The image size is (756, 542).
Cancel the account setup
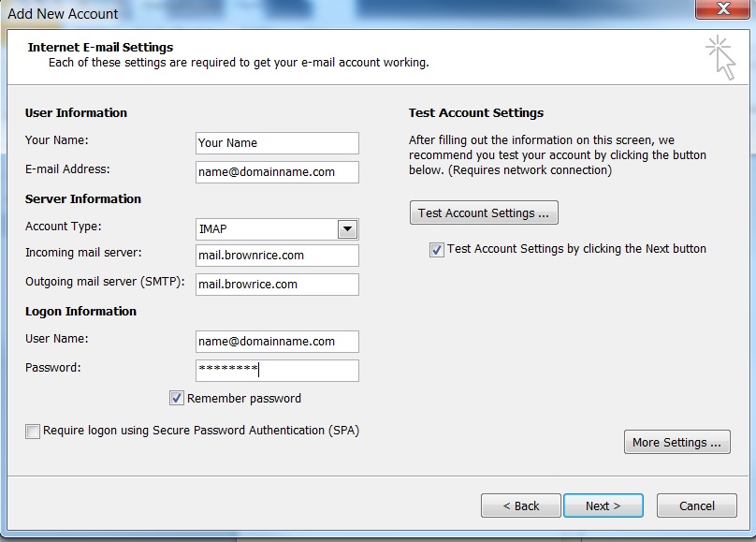[x=697, y=505]
